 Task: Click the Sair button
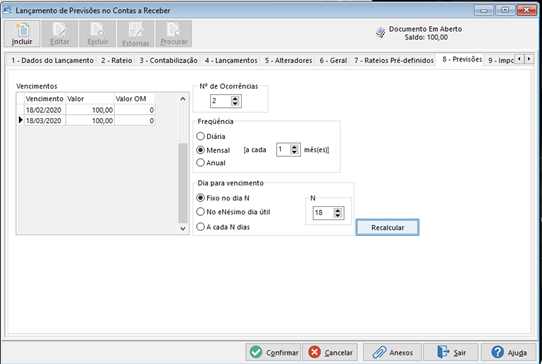pos(451,352)
